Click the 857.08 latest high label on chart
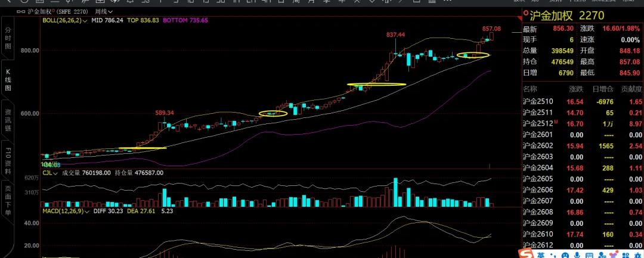The height and width of the screenshot is (258, 644). [491, 29]
